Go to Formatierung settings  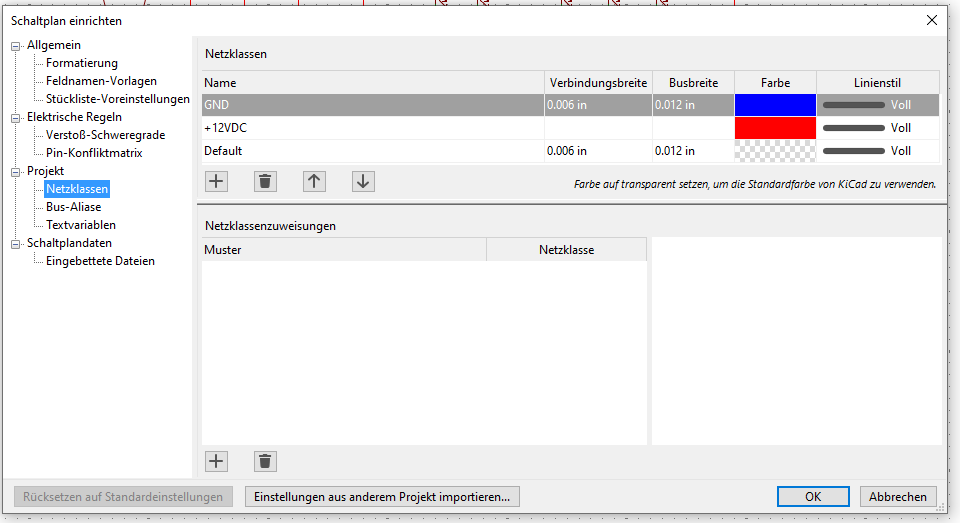[82, 63]
